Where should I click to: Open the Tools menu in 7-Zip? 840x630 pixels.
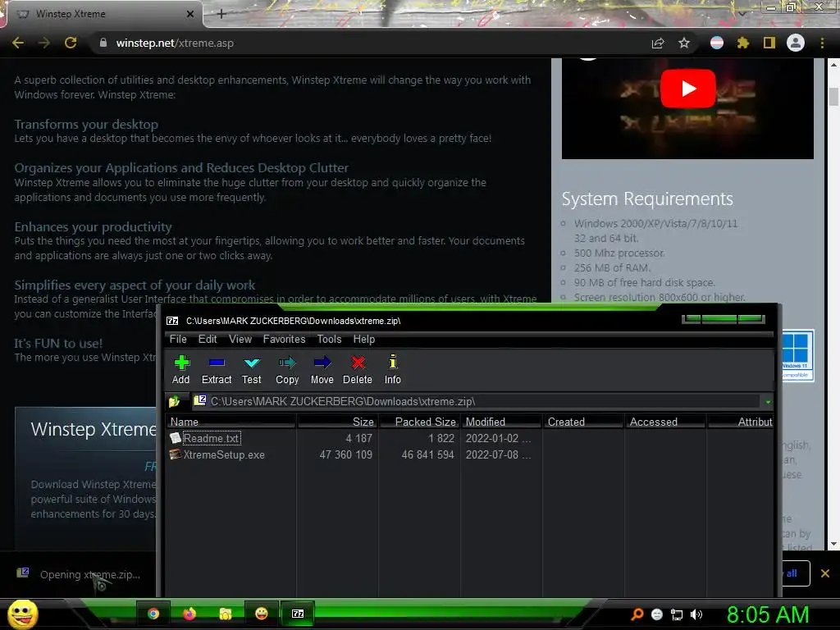pos(329,339)
